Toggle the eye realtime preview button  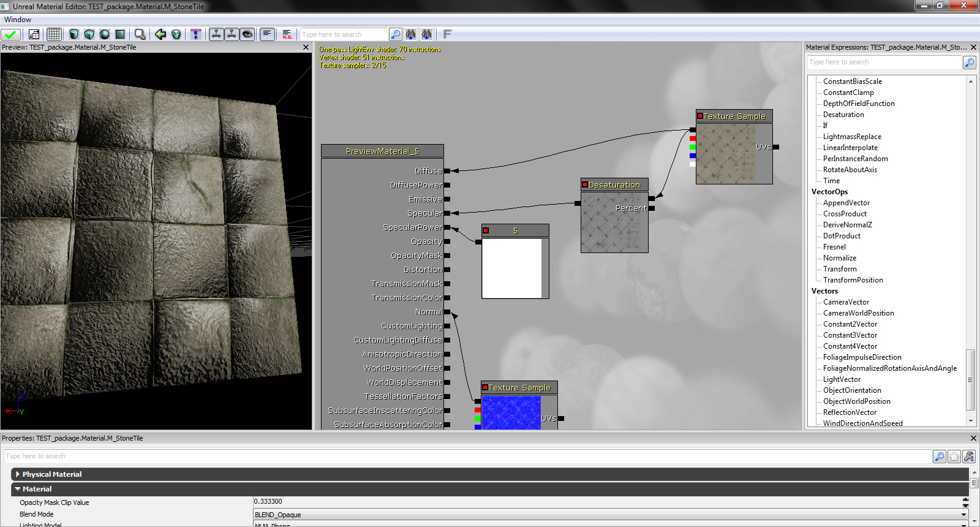tap(247, 34)
